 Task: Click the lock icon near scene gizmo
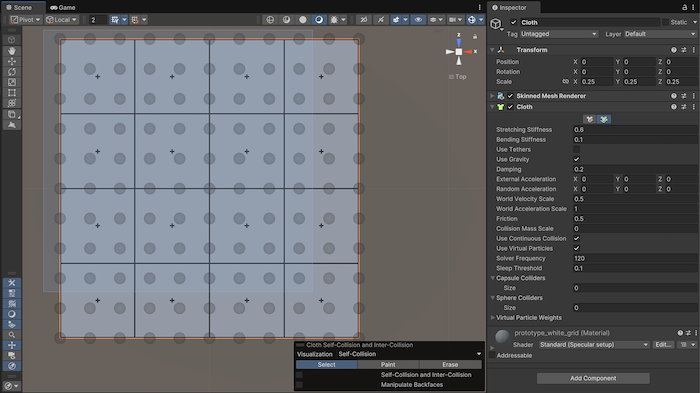[475, 37]
